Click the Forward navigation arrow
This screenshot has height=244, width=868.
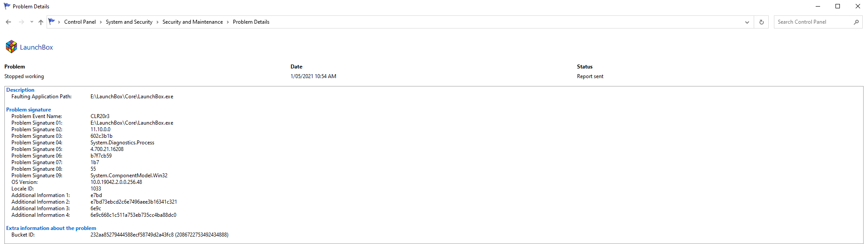click(21, 22)
